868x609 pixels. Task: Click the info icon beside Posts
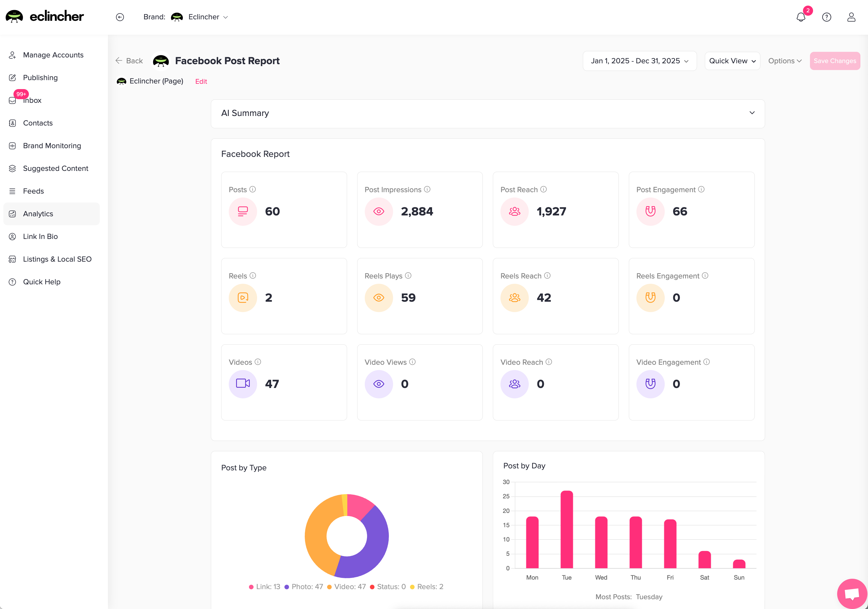[x=253, y=189]
